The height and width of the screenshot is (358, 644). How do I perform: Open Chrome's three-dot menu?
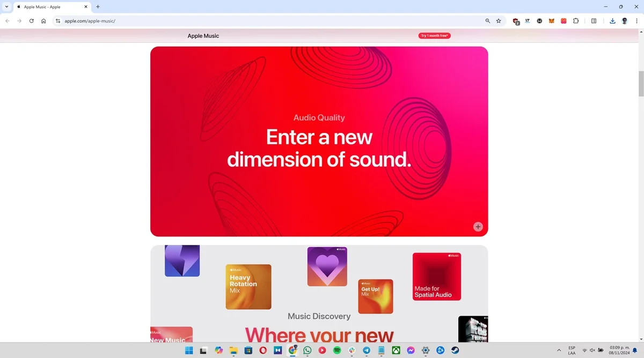point(637,20)
